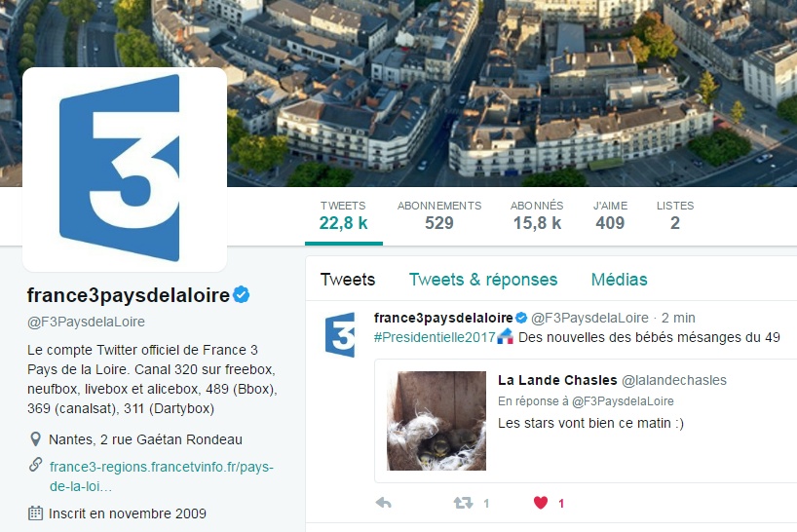This screenshot has height=532, width=797.
Task: Click the link chain icon beside website
Action: point(36,465)
